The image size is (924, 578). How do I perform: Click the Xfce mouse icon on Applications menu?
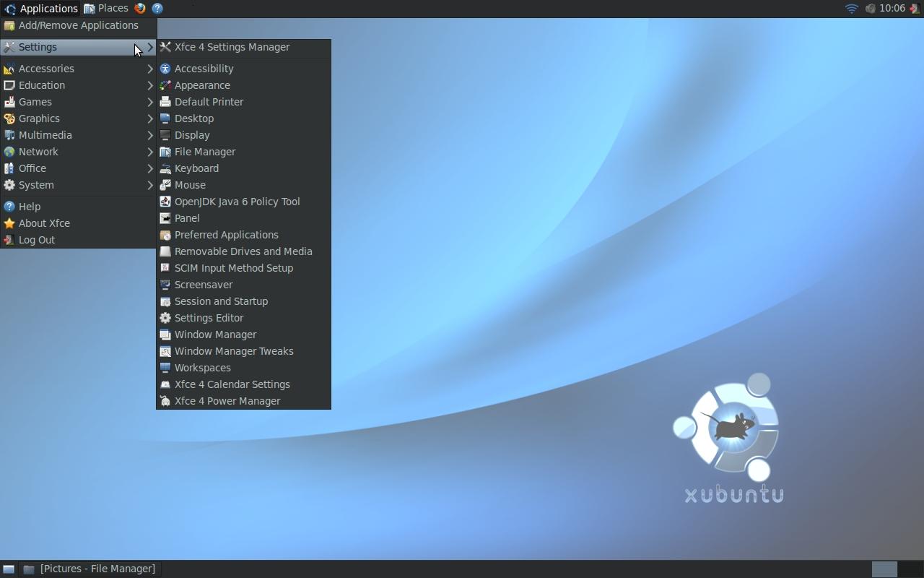pos(9,8)
